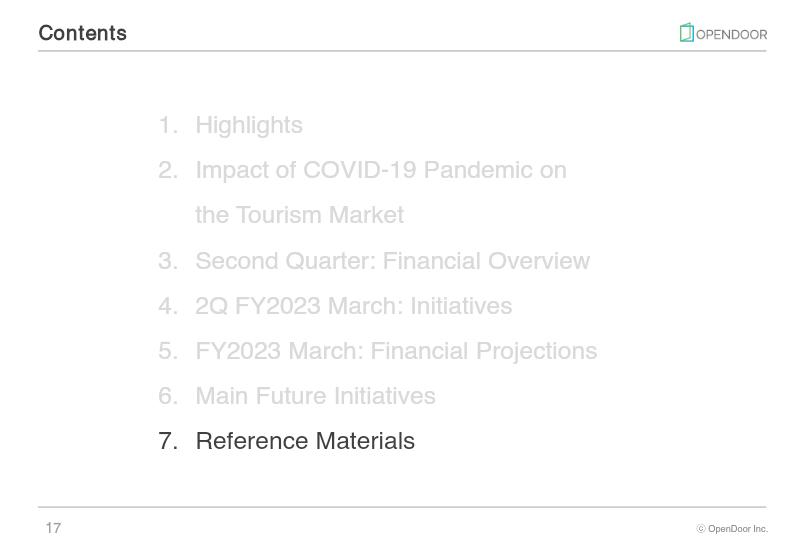Click the OpenDoor logo icon
This screenshot has width=799, height=553.
coord(686,33)
